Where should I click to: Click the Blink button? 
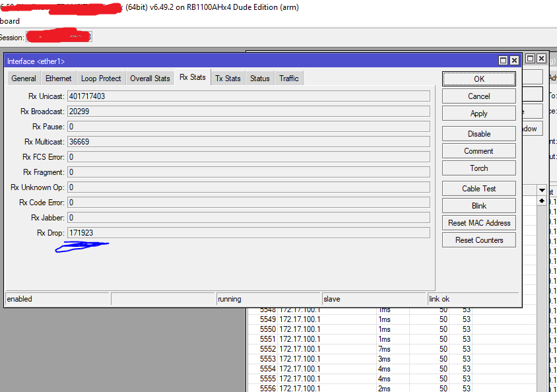(x=479, y=206)
